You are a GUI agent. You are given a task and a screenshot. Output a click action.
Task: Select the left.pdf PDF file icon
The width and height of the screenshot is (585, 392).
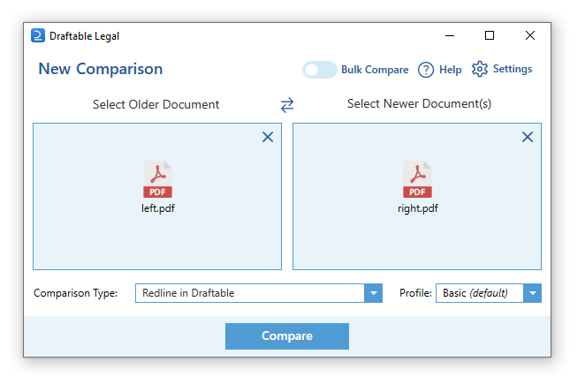158,179
